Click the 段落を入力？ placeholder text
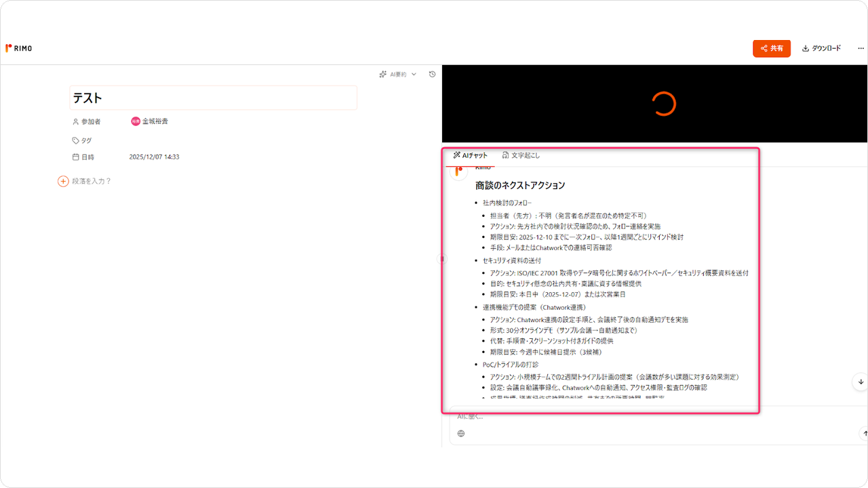 click(92, 181)
